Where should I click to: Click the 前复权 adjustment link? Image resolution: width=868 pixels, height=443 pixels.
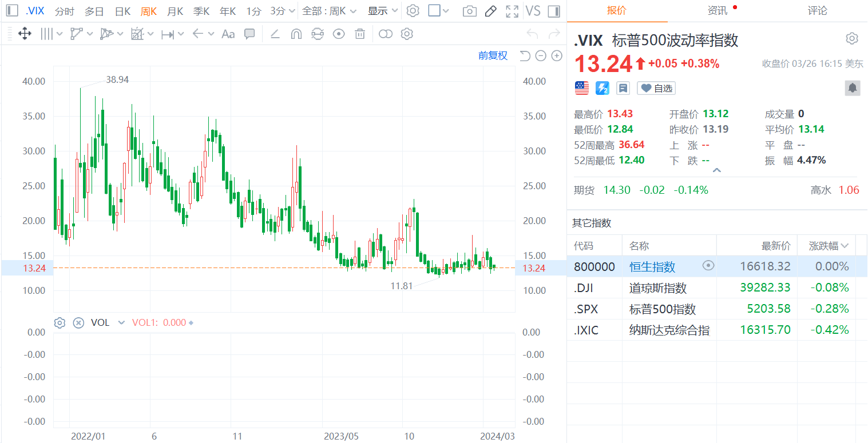coord(493,55)
